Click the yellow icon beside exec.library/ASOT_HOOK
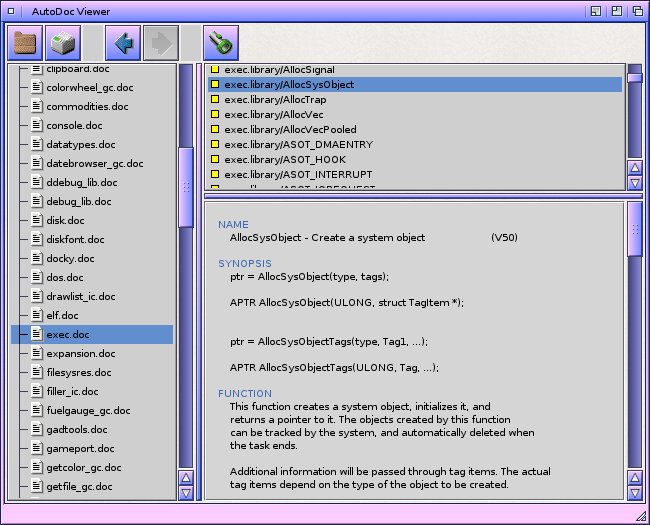650x525 pixels. [x=214, y=160]
